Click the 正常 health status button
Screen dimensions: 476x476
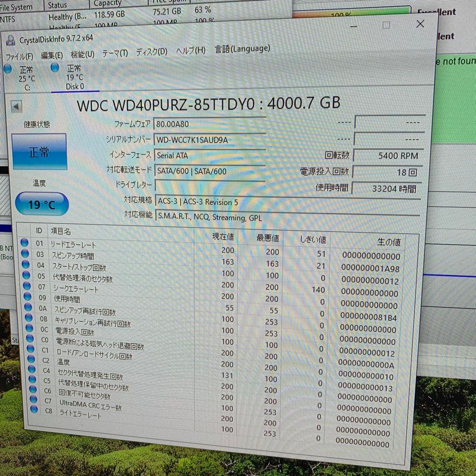[39, 152]
